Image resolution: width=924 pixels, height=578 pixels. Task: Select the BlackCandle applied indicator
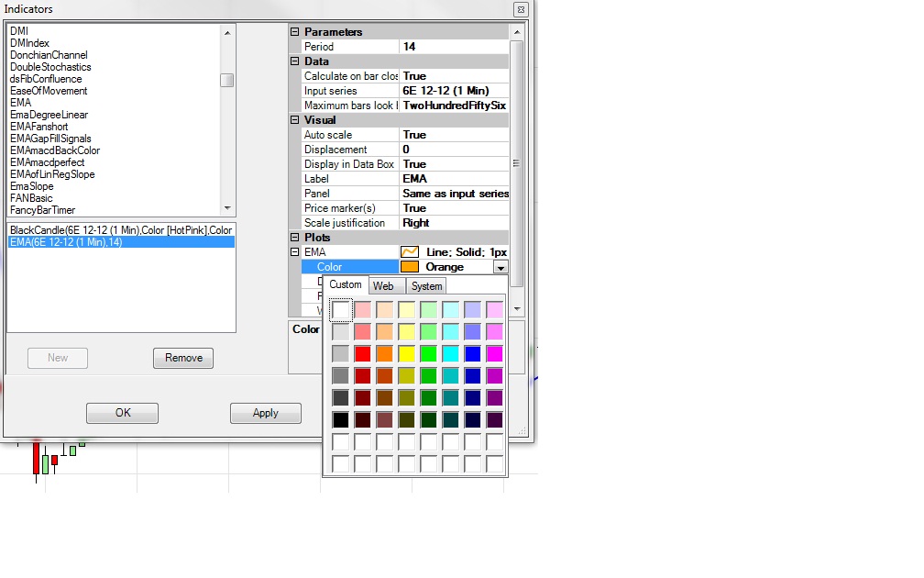(121, 230)
